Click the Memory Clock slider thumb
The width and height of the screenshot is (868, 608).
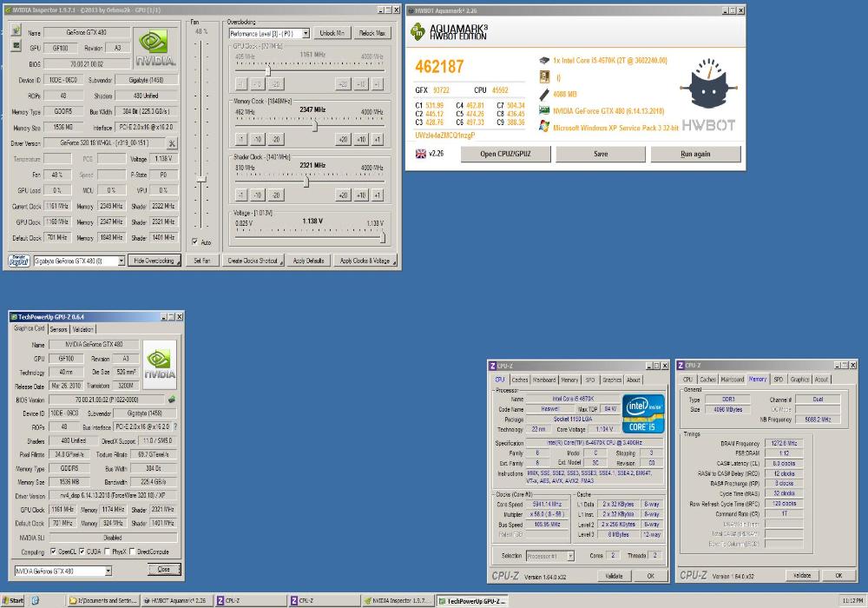(314, 126)
